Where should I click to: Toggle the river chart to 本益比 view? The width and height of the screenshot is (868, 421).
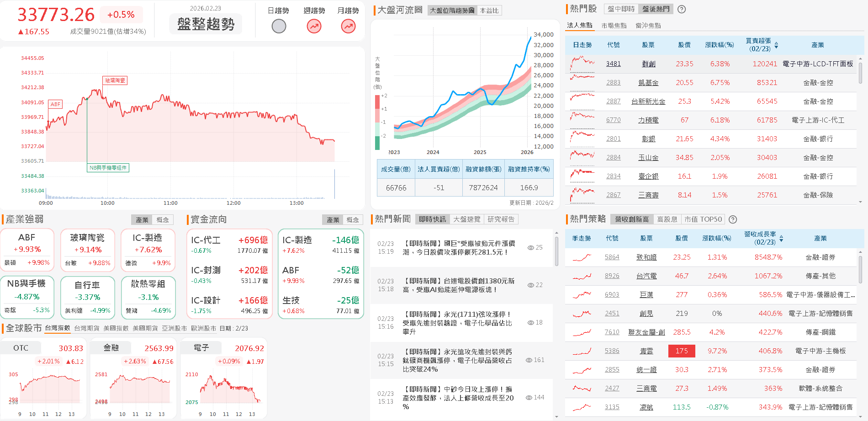tap(489, 10)
